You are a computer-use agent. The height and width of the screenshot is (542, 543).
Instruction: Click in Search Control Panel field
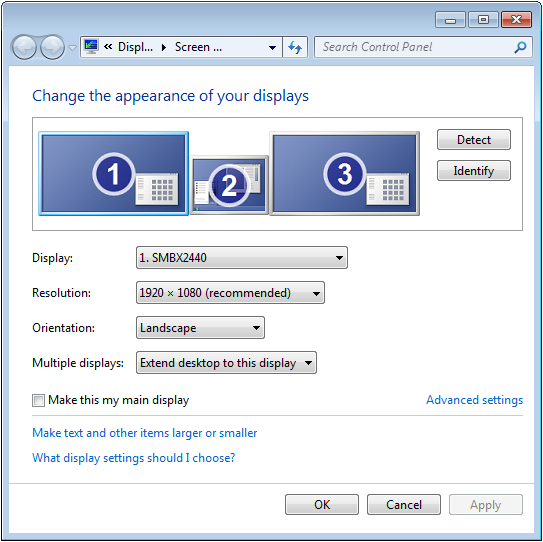tap(416, 47)
